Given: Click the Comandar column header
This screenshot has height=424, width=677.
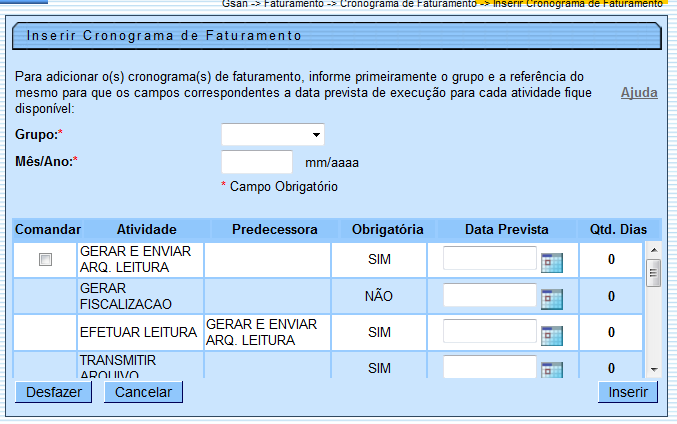Looking at the screenshot, I should pos(48,230).
